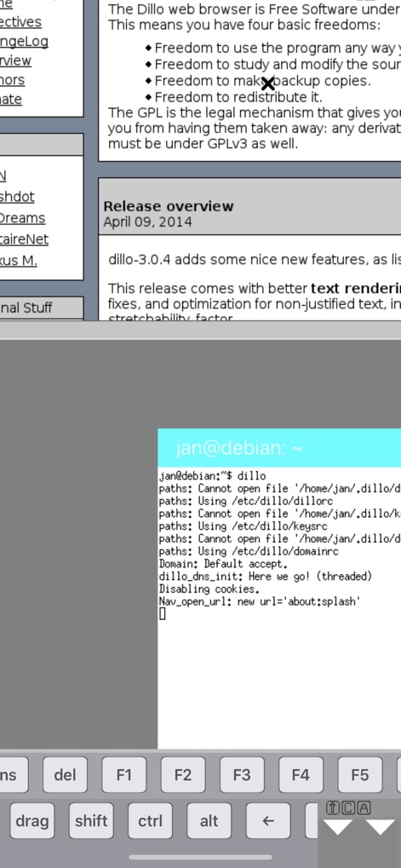Viewport: 401px width, 868px height.
Task: Click the bullet starting 'Freedom to use the program'
Action: [278, 49]
